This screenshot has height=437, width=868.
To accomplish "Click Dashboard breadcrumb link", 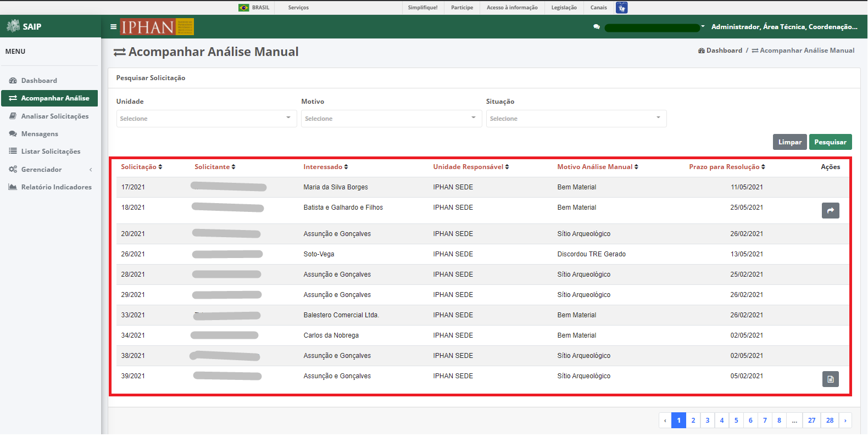I will click(x=720, y=51).
